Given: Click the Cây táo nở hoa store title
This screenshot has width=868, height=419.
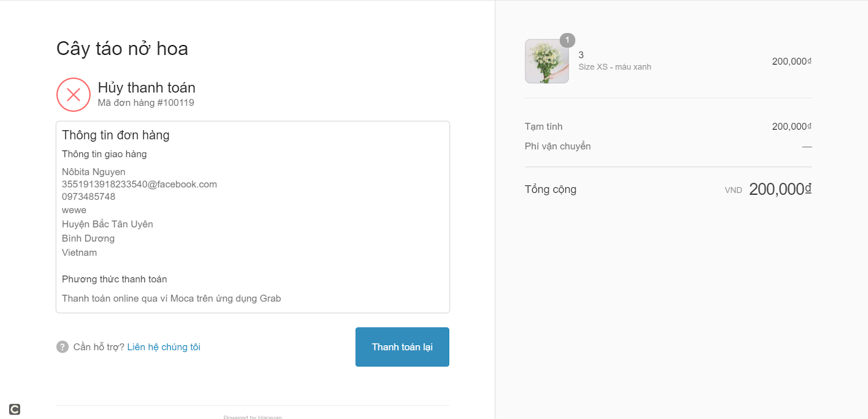Looking at the screenshot, I should pyautogui.click(x=122, y=49).
